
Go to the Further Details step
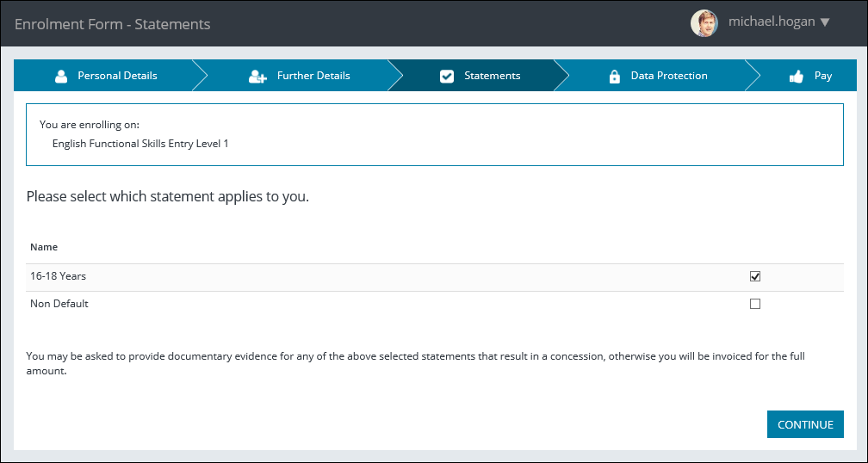(299, 76)
